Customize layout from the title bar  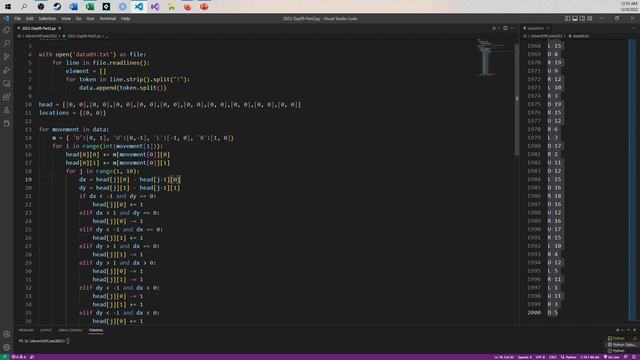coord(590,18)
